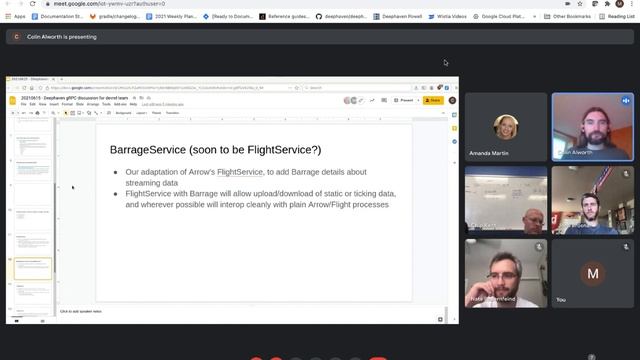Click the Colin Alworth is presenting banner
The image size is (640, 360).
pyautogui.click(x=320, y=37)
